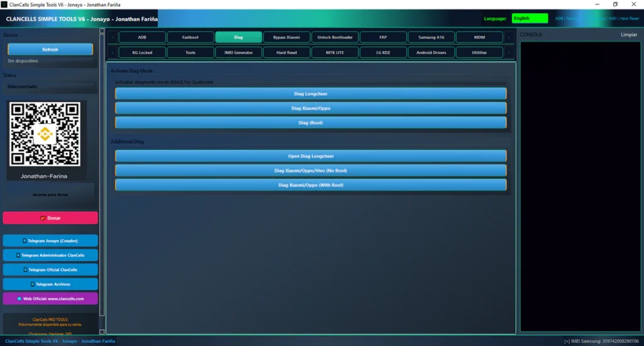Click phone icon on Telegram Oficial ClanCells
Viewport: 644px width, 346px height.
(x=25, y=270)
